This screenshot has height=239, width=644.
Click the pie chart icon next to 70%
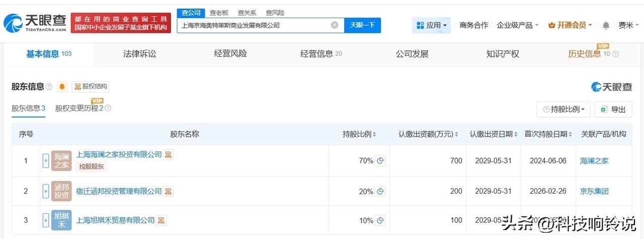[x=380, y=161]
